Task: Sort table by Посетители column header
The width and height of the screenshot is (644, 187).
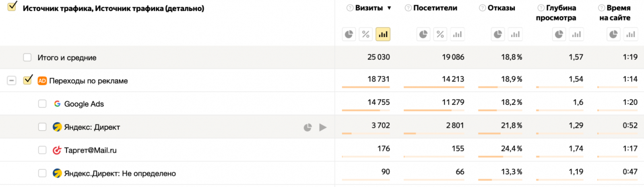Action: click(435, 8)
